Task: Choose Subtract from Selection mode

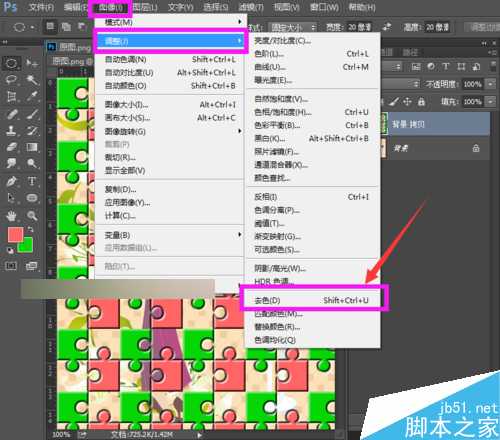Action: [x=82, y=27]
